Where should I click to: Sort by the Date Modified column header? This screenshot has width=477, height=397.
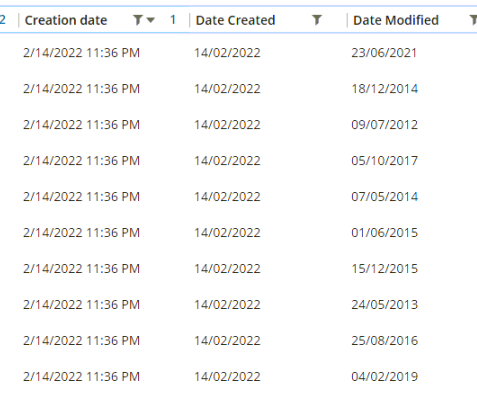[396, 20]
